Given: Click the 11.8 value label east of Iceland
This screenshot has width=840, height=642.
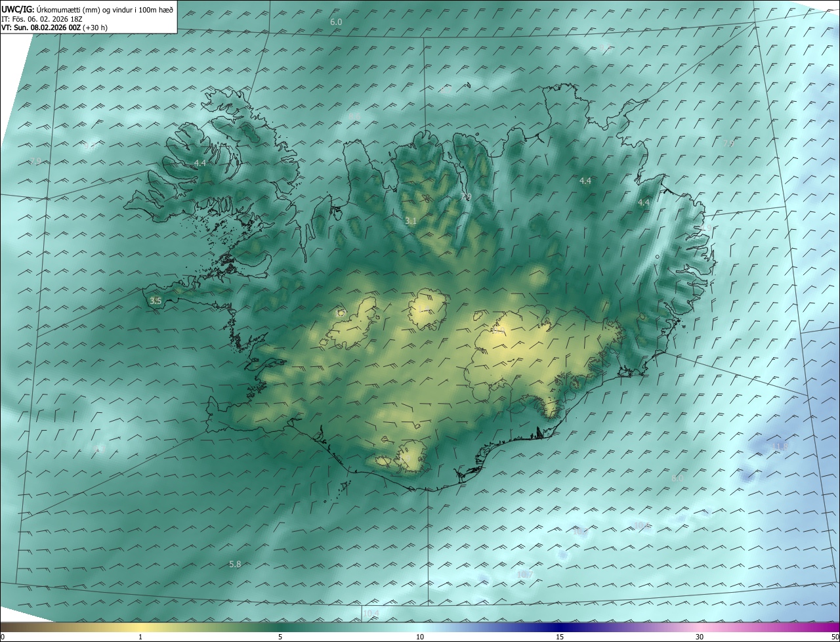Looking at the screenshot, I should coord(779,447).
